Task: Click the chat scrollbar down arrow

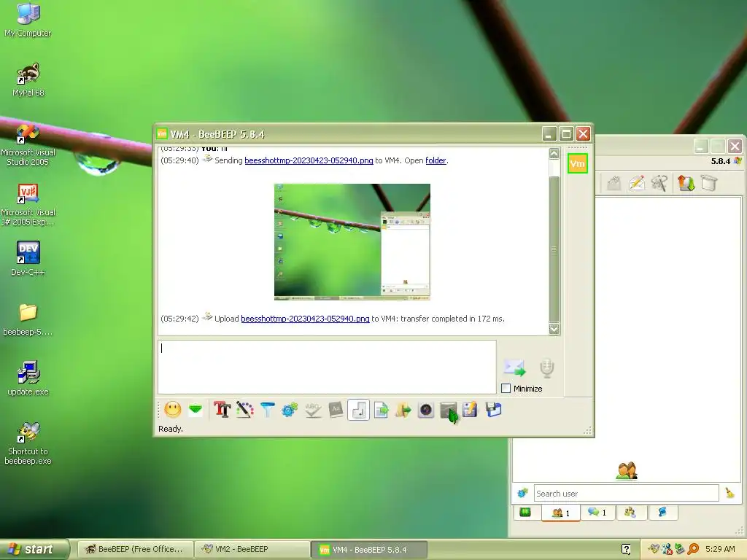Action: point(554,329)
